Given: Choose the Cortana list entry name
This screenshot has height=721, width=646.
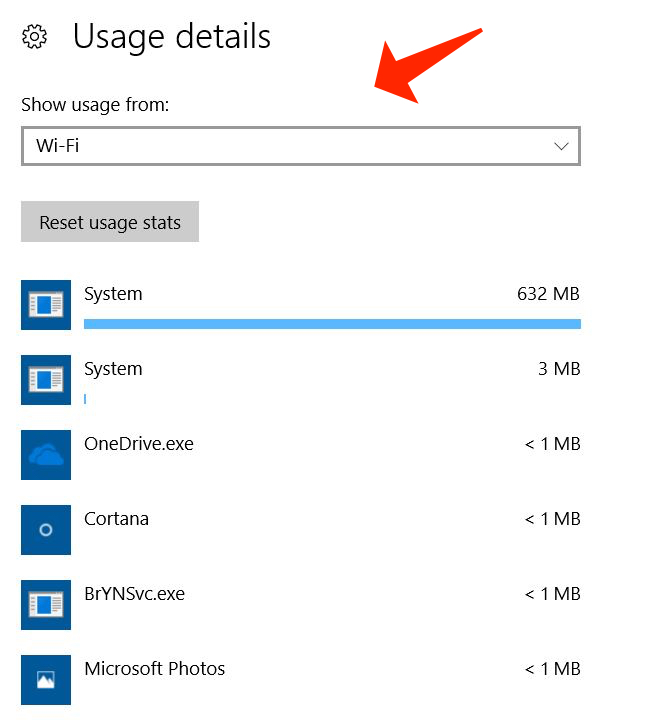Looking at the screenshot, I should click(x=117, y=519).
